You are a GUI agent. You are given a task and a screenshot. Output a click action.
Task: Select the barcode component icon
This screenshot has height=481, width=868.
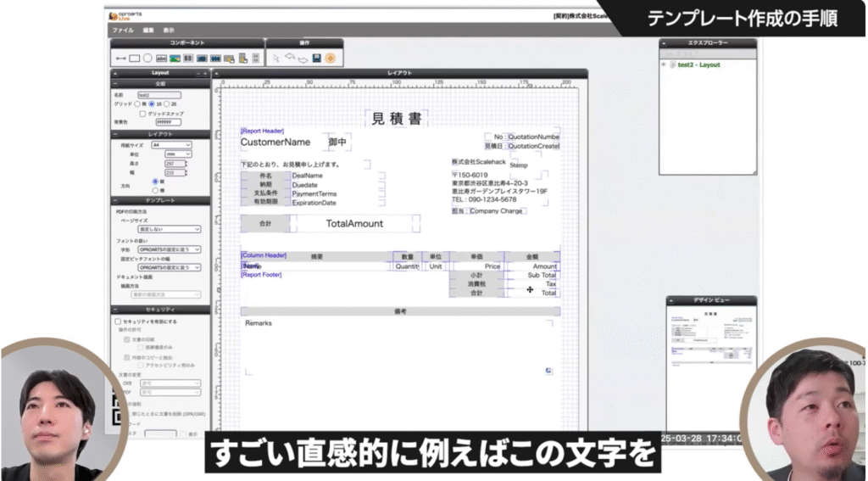[x=188, y=59]
